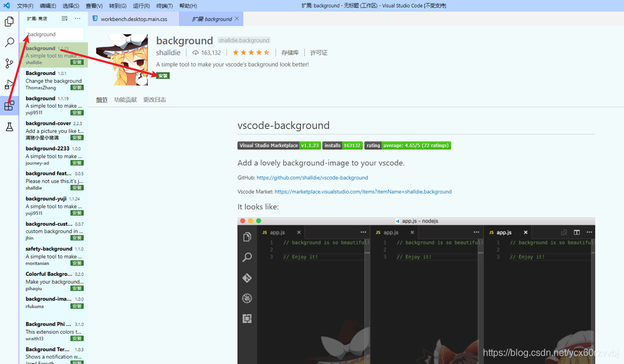Viewport: 624px width, 364px height.
Task: Open the 功能贡献 contributions tab
Action: click(126, 100)
